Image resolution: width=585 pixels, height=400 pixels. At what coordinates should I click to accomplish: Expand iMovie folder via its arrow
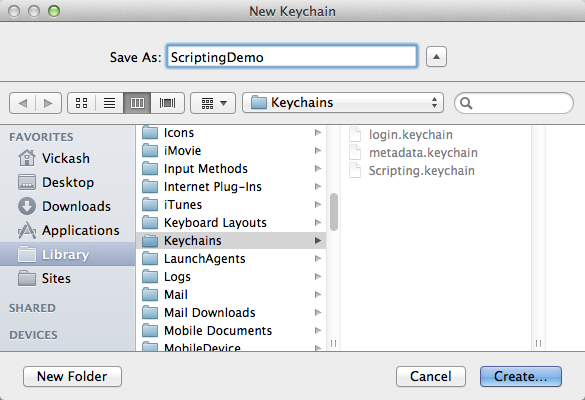click(x=318, y=151)
